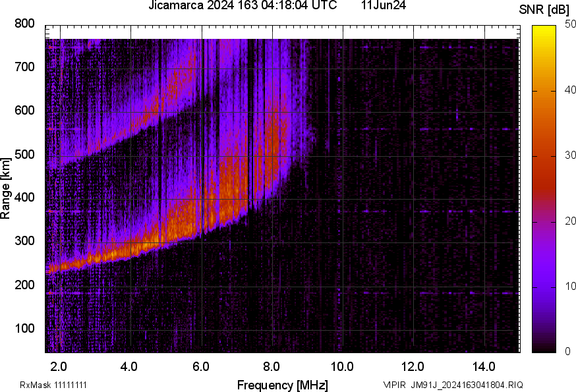576x392 pixels.
Task: Click the x-axis tick label '12.0'
Action: 413,367
